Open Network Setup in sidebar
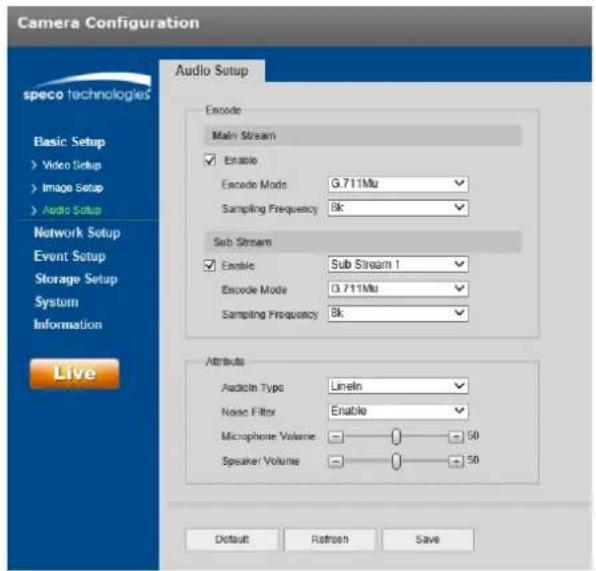The image size is (596, 571). click(77, 233)
